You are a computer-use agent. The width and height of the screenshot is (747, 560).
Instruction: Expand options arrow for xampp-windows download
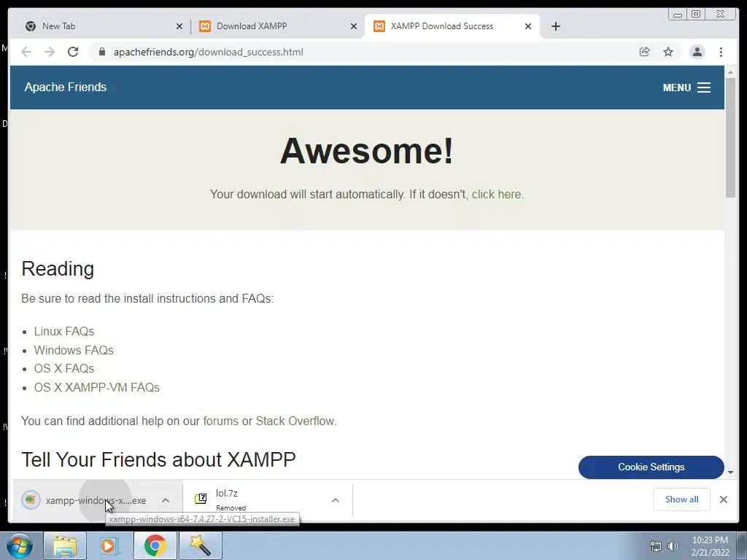click(166, 500)
